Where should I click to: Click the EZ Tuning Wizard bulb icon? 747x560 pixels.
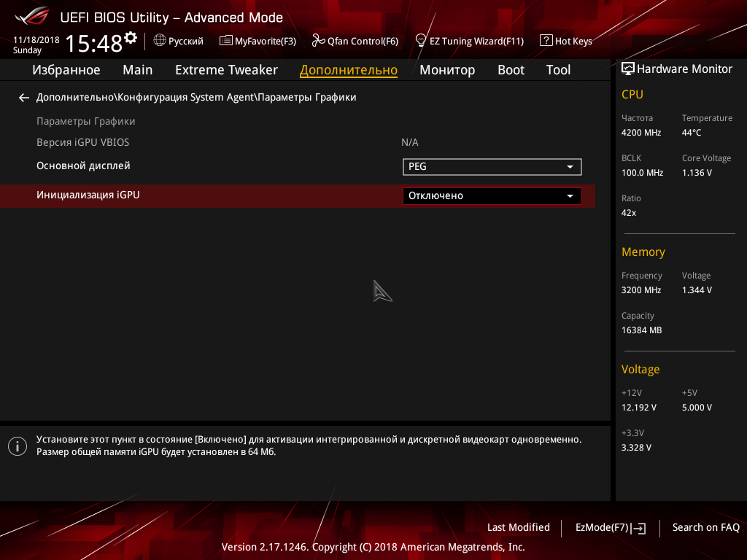click(421, 41)
